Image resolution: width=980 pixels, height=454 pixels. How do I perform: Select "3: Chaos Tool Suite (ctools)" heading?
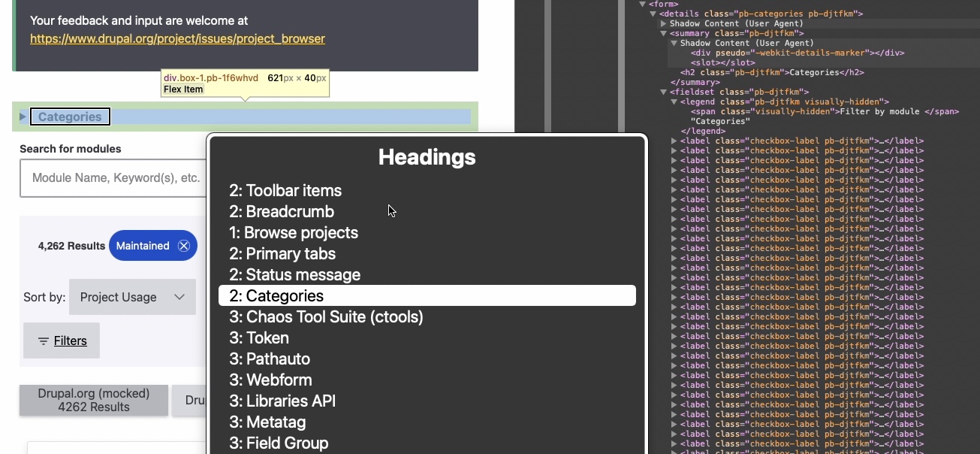[x=327, y=316]
